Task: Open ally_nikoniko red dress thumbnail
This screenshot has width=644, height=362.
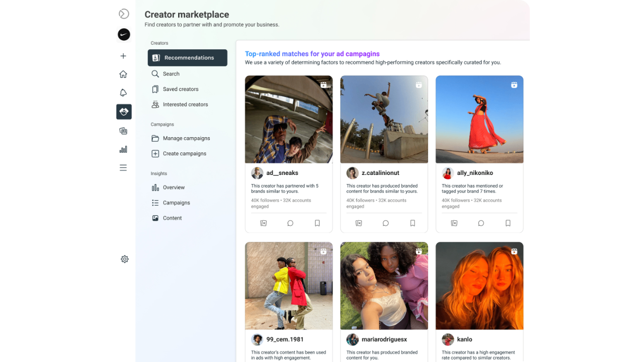Action: point(479,119)
